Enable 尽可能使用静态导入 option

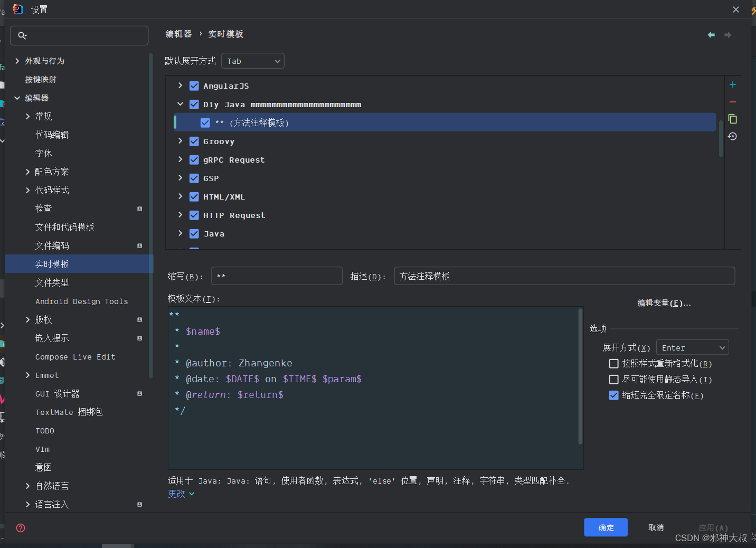613,380
